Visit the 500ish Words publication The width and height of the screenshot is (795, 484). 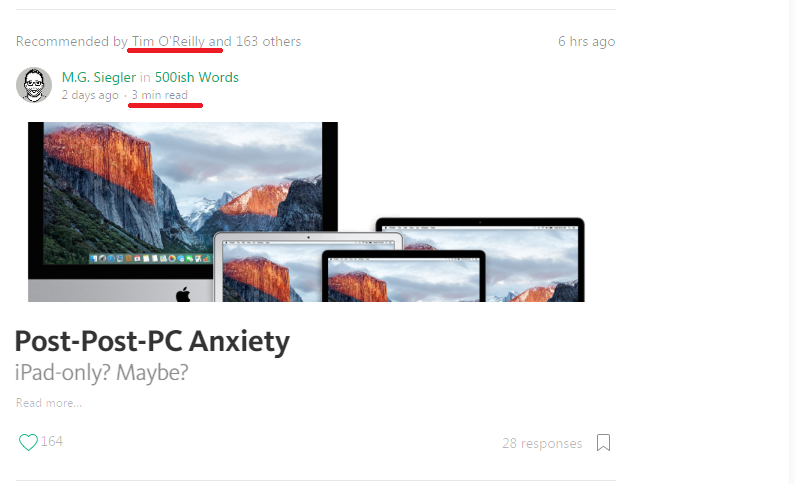pyautogui.click(x=197, y=77)
